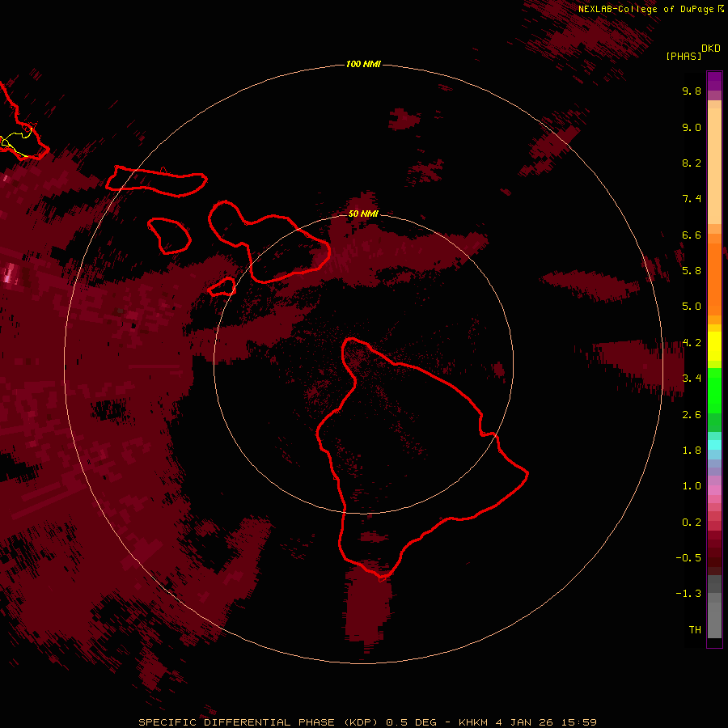Click the 5.8 scale value
The height and width of the screenshot is (728, 728).
(692, 271)
